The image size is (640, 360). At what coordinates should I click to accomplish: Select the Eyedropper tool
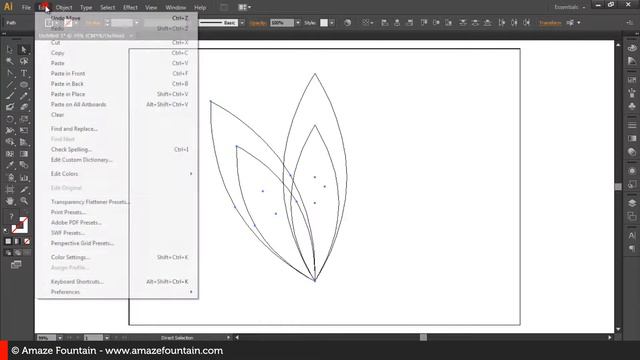point(9,165)
